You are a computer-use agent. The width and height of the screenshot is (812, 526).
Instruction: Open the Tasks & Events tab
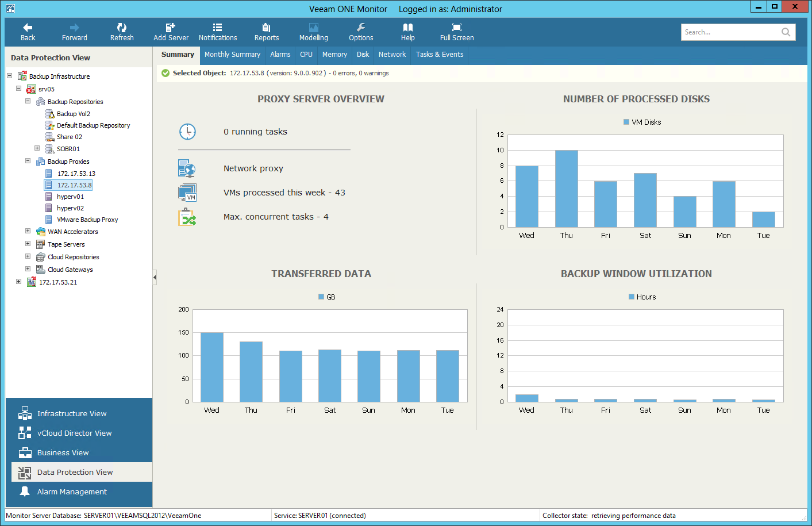click(x=440, y=55)
